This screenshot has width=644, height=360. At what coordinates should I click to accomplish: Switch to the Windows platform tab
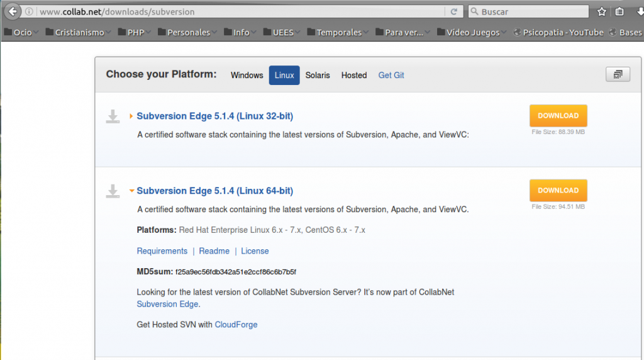click(x=247, y=75)
